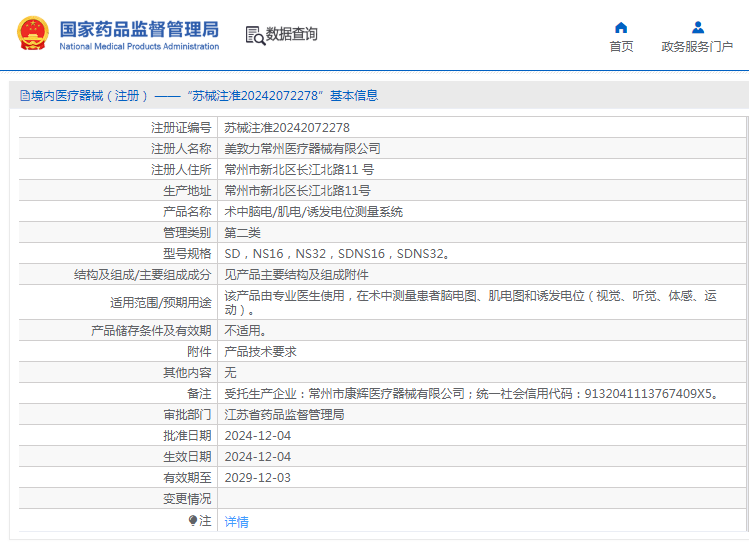The width and height of the screenshot is (749, 543).
Task: Click the 审批部门 label
Action: tap(187, 415)
